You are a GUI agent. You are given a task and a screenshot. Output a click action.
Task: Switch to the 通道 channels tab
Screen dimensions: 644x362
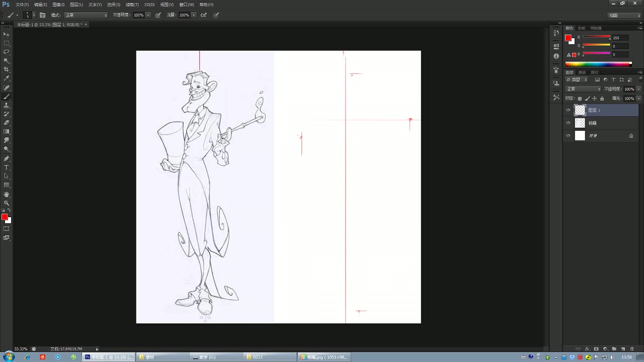coord(582,72)
